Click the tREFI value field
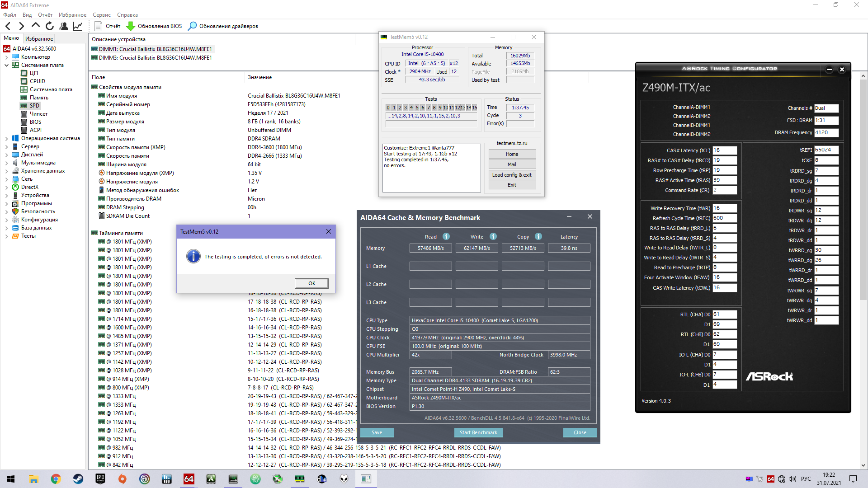 (826, 150)
